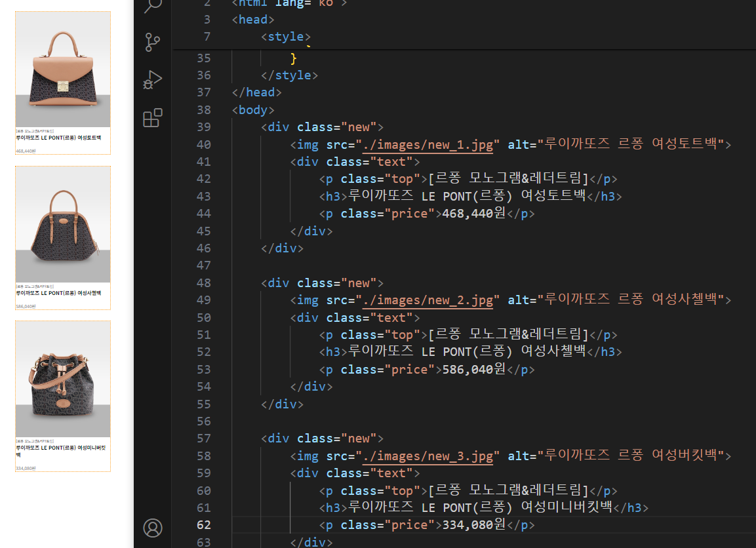Click the 468,440원 price in the preview
Image resolution: width=756 pixels, height=548 pixels.
pyautogui.click(x=26, y=151)
